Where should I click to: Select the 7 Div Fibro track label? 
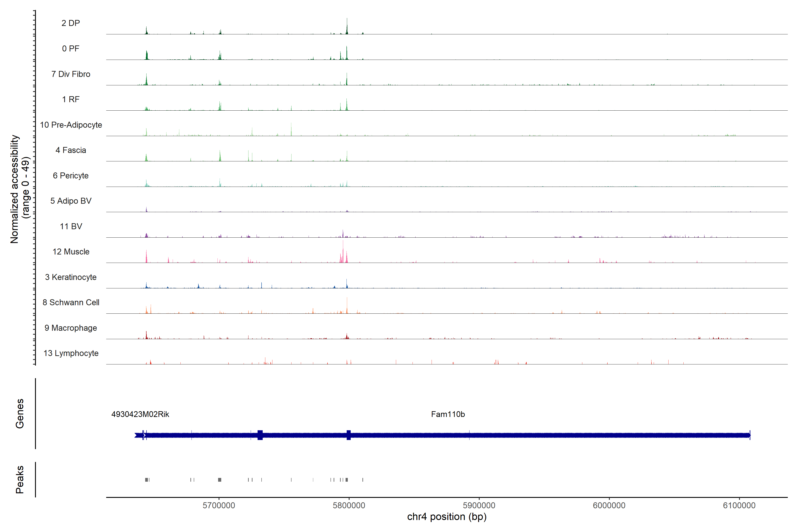[70, 74]
